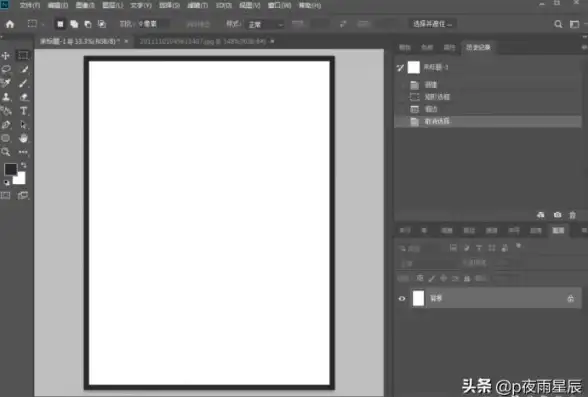The image size is (588, 397).
Task: Select the Zoom tool
Action: click(x=5, y=151)
